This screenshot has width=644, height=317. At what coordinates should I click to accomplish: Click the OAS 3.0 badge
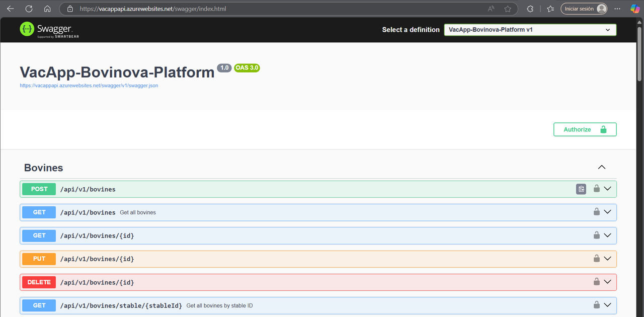click(247, 68)
